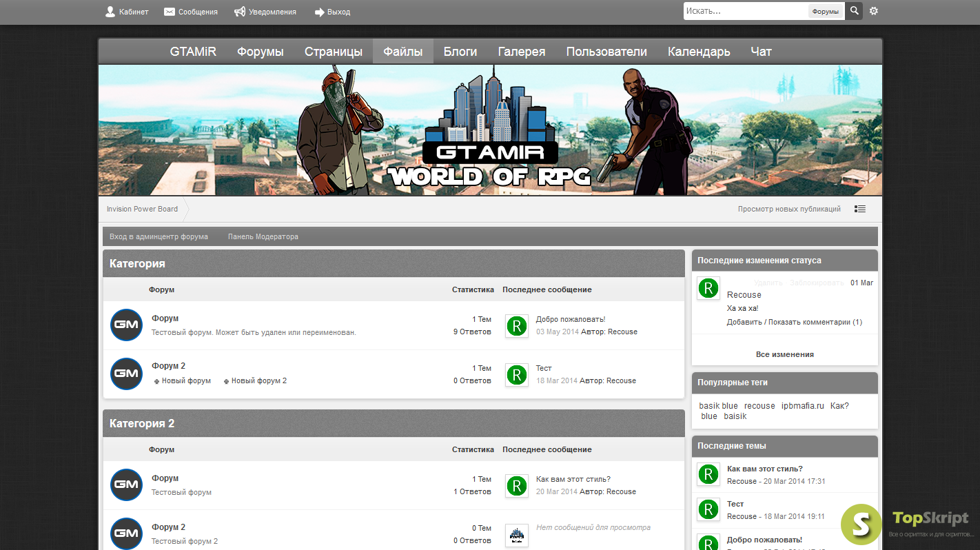Image resolution: width=980 pixels, height=550 pixels.
Task: Open Уведомления megaphone icon
Action: (x=240, y=12)
